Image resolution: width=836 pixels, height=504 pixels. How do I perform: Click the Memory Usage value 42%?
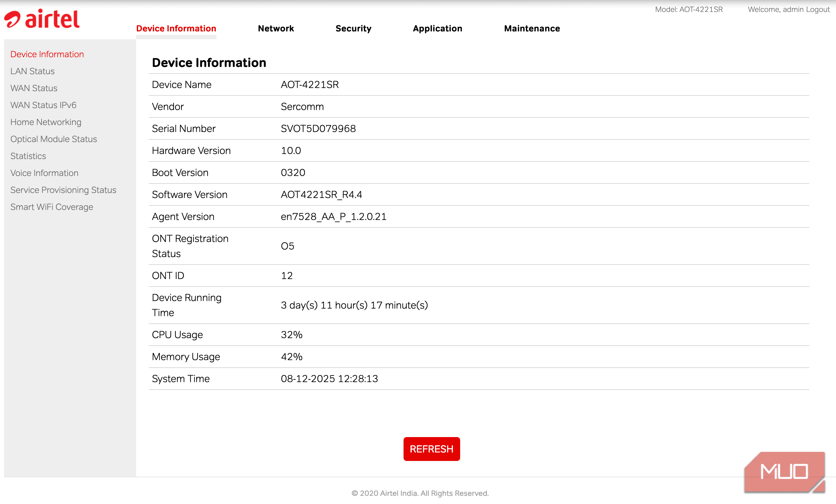tap(292, 357)
